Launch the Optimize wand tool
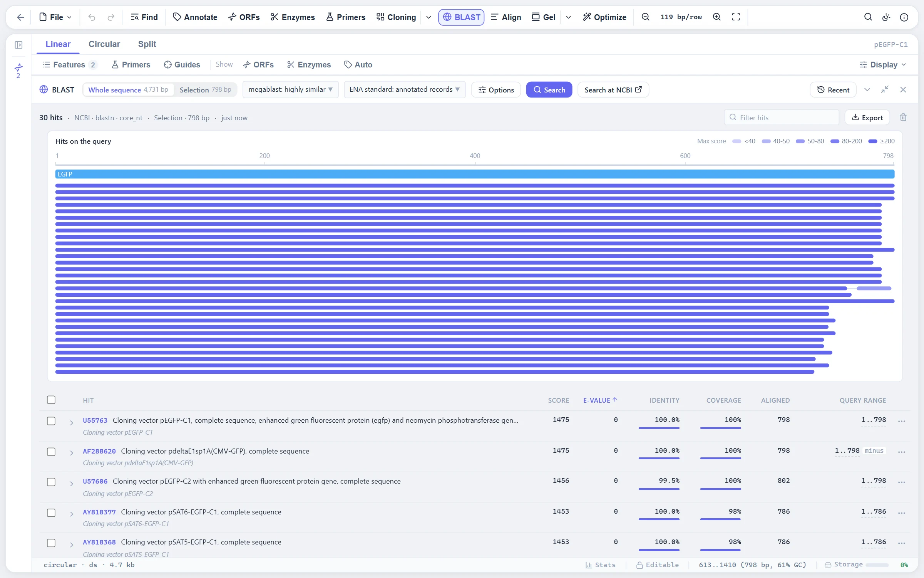 click(x=604, y=17)
